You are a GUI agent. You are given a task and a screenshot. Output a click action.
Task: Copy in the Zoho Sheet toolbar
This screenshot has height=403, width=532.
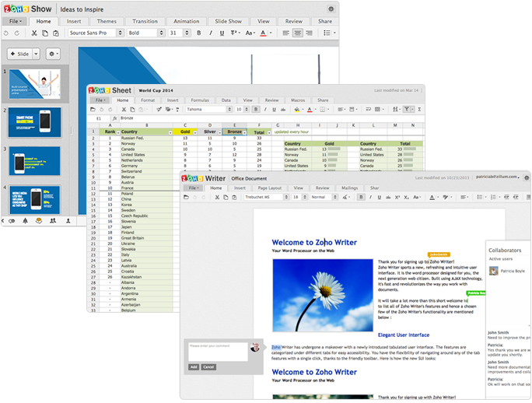132,110
